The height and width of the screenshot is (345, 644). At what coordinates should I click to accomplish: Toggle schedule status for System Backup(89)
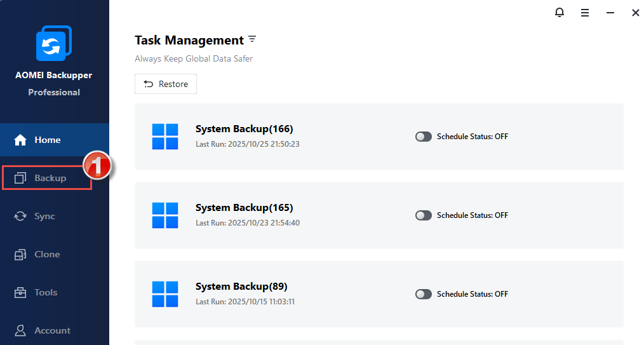pos(424,294)
